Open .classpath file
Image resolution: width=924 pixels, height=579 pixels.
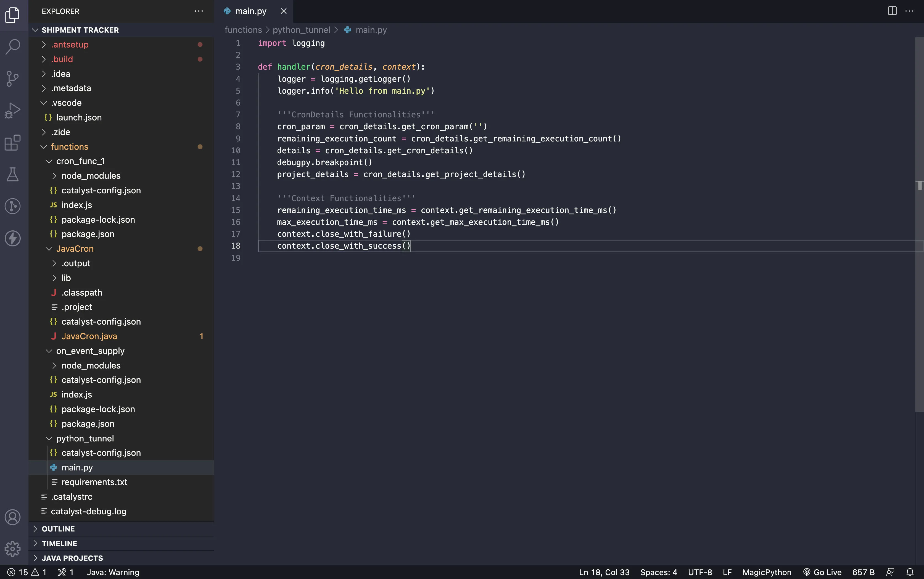pyautogui.click(x=121, y=292)
